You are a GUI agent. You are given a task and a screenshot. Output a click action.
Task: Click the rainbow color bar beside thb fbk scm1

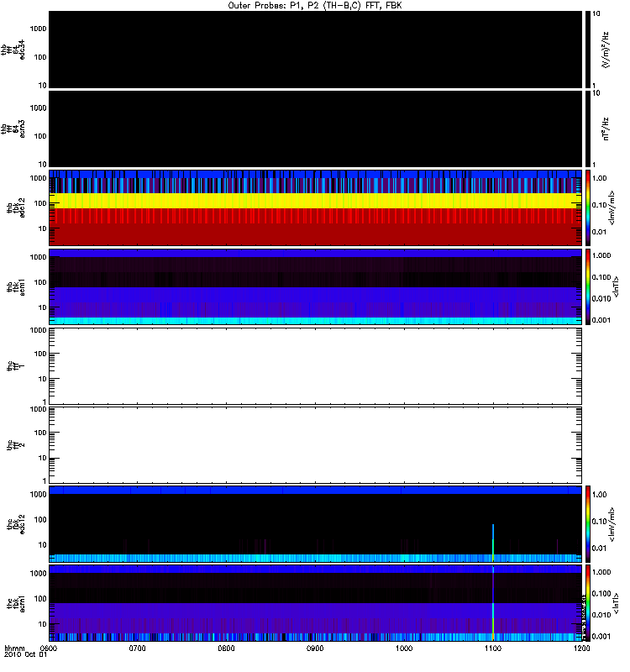(x=588, y=286)
